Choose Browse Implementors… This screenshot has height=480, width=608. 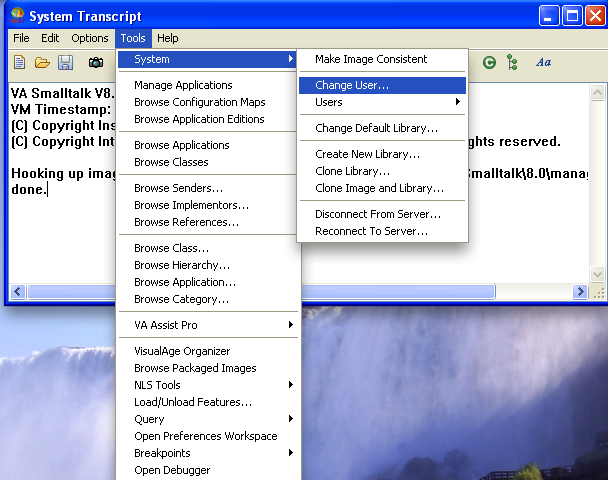click(208, 205)
